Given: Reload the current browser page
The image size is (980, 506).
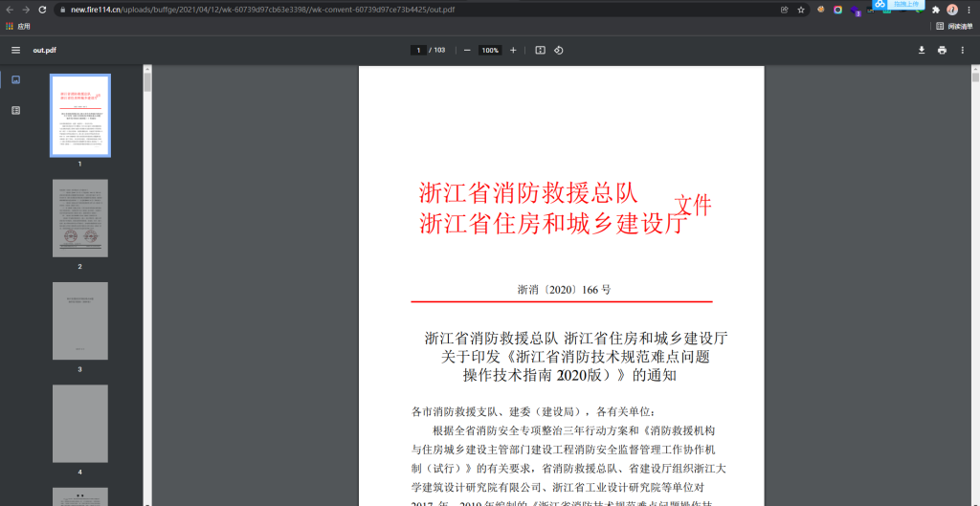Looking at the screenshot, I should click(x=42, y=10).
